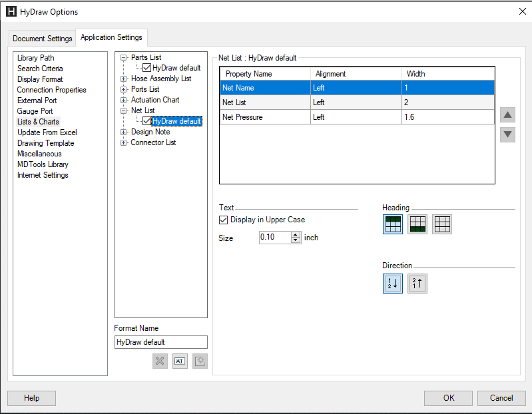This screenshot has width=532, height=414.
Task: Expand the Ports List node
Action: [x=123, y=89]
